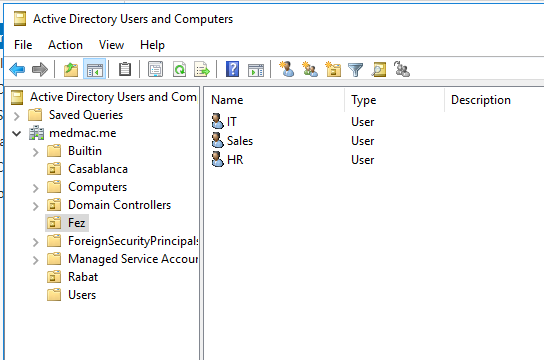This screenshot has height=360, width=544.
Task: Go up one level with folder-arrow icon
Action: click(71, 69)
